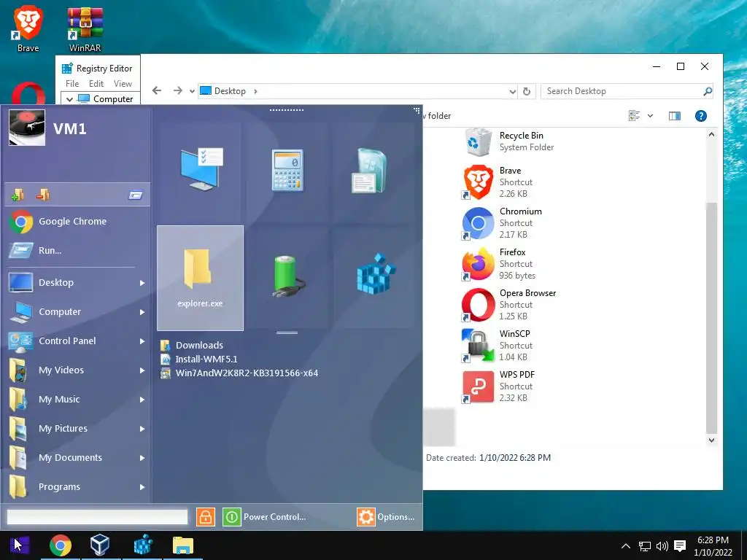
Task: Click the grid dots icon at start menu corner
Action: [x=417, y=110]
